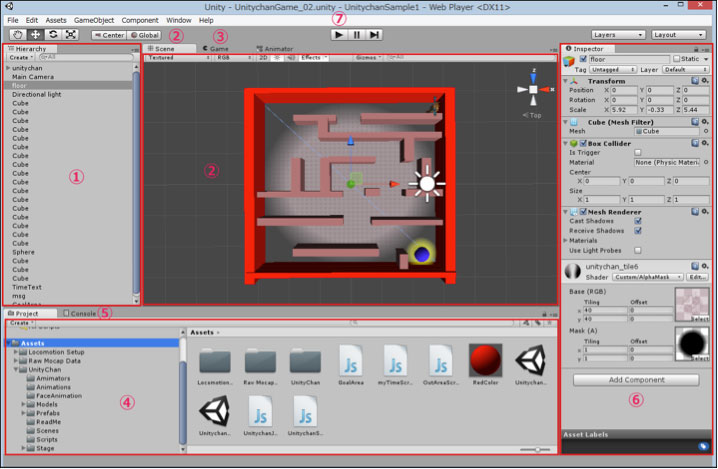The width and height of the screenshot is (718, 469).
Task: Switch to the Animator tab
Action: click(x=274, y=49)
